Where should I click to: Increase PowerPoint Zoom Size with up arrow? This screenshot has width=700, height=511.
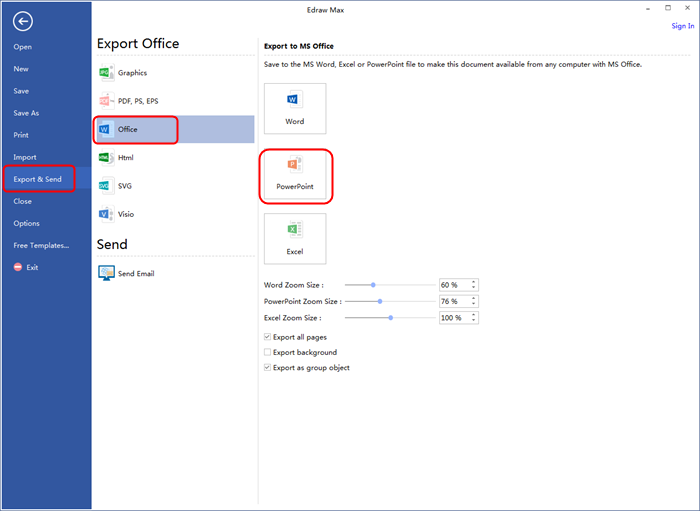(x=474, y=299)
